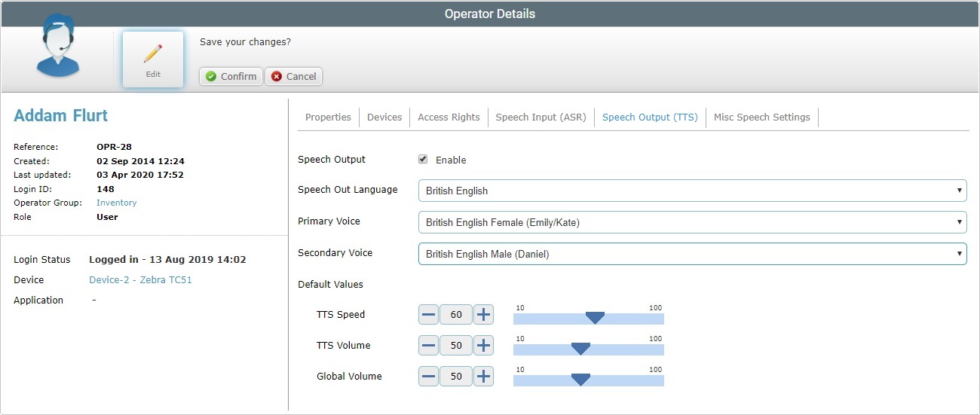
Task: Click the operator name Addam Flurt
Action: pos(61,116)
